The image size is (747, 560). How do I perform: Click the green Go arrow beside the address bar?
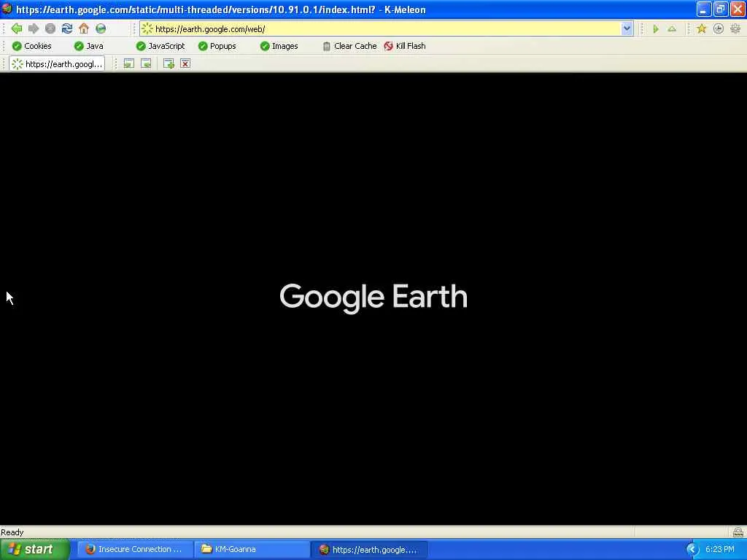[656, 29]
